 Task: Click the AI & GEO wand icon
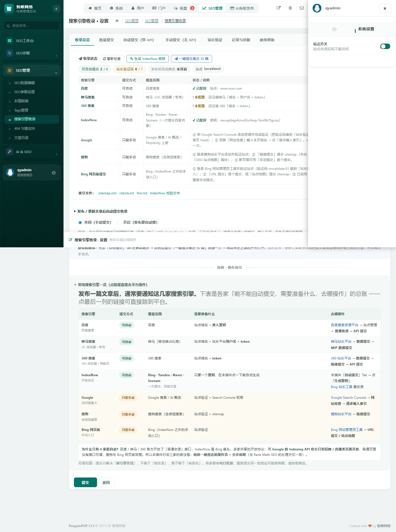10,152
